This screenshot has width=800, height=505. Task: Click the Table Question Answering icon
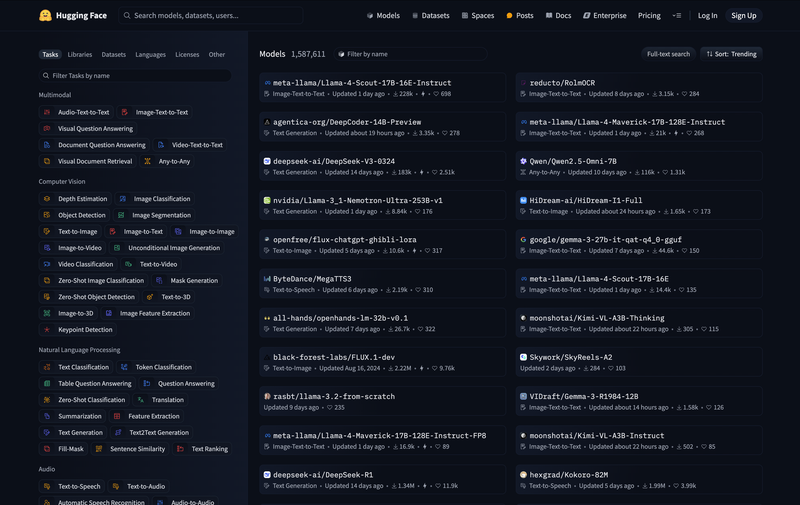pyautogui.click(x=47, y=384)
